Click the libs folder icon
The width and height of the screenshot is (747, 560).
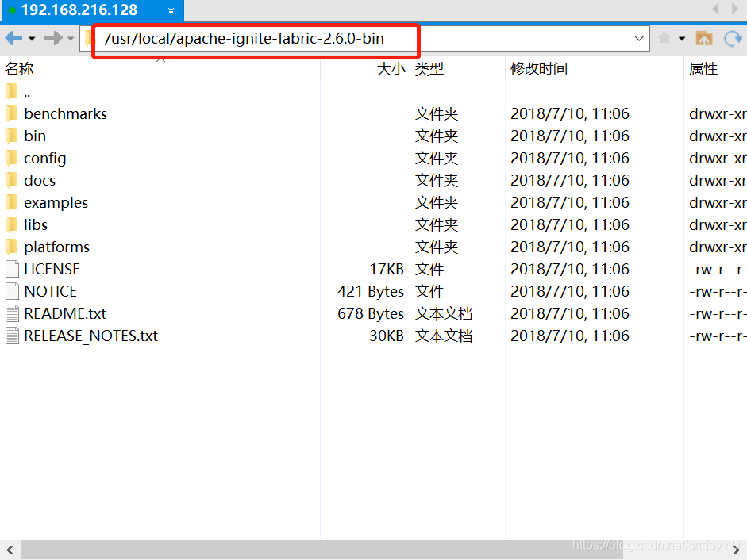tap(13, 224)
